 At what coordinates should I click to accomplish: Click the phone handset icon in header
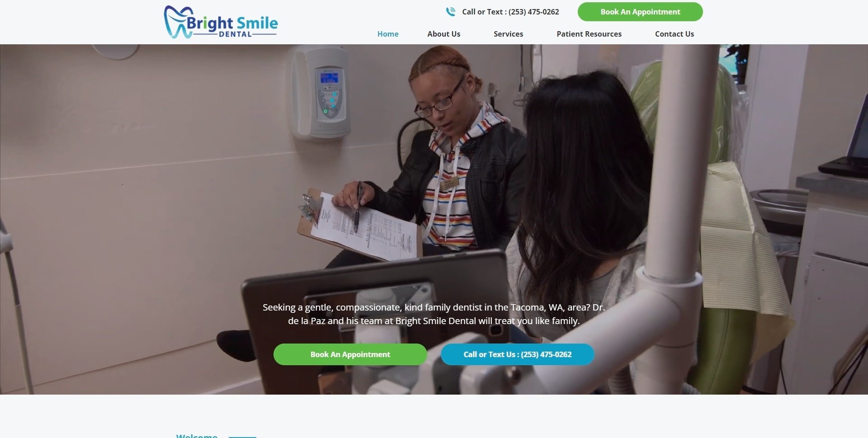450,12
